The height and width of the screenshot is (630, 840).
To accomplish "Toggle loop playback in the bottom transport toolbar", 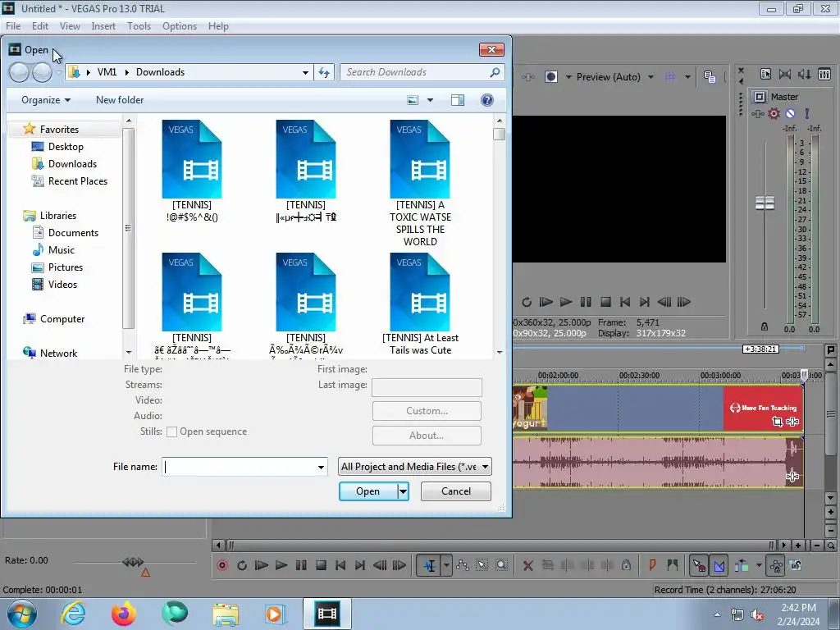I will point(242,565).
